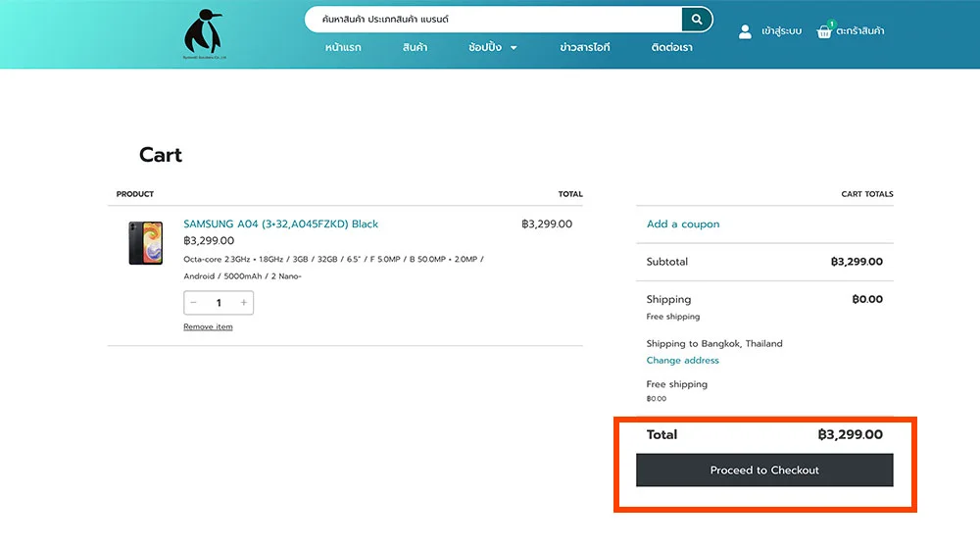This screenshot has width=980, height=546.
Task: Expand the ช้อปปิ้ง dropdown arrow
Action: click(514, 48)
